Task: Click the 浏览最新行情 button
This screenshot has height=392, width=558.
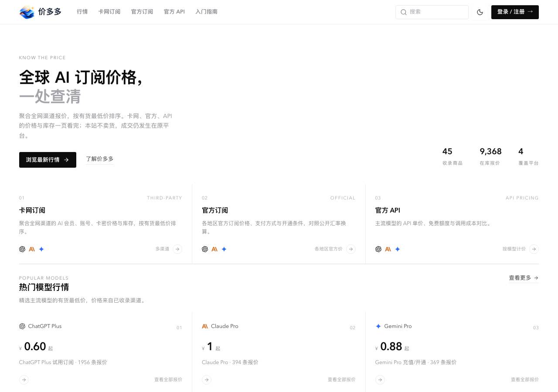Action: pos(48,160)
